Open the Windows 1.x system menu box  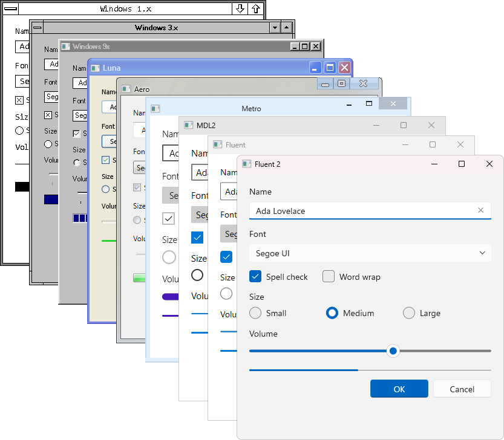click(x=11, y=8)
